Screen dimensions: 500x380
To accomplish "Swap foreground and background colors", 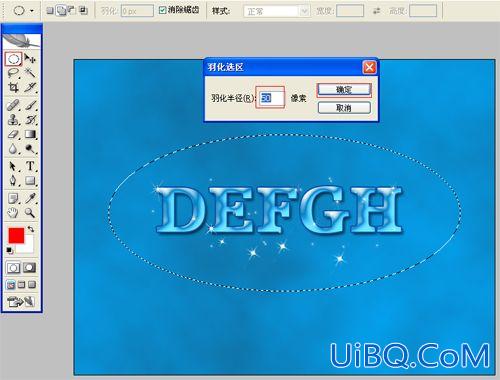I will 31,229.
